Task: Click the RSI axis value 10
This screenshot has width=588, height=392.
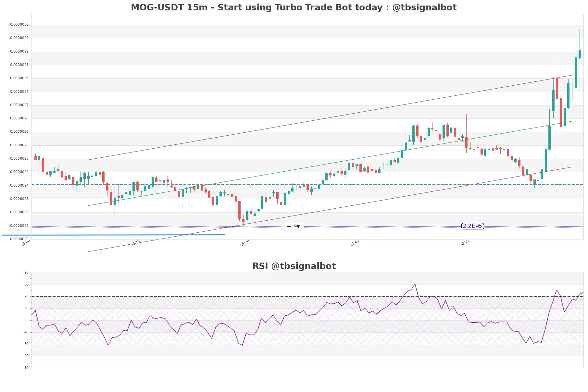Action: 26,368
